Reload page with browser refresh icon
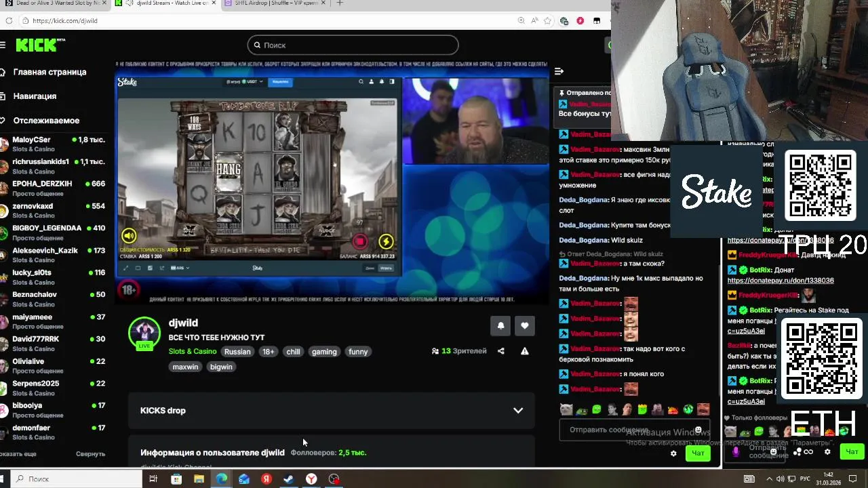 9,21
